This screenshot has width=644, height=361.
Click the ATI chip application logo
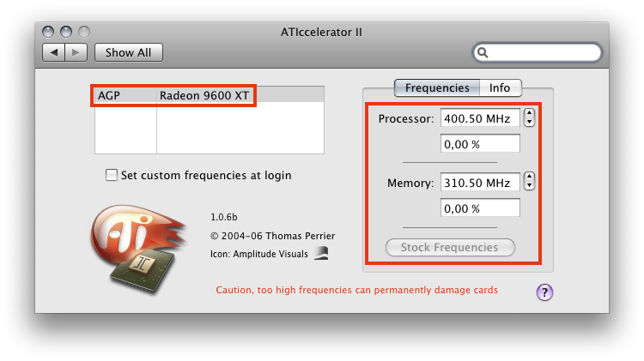[x=139, y=249]
